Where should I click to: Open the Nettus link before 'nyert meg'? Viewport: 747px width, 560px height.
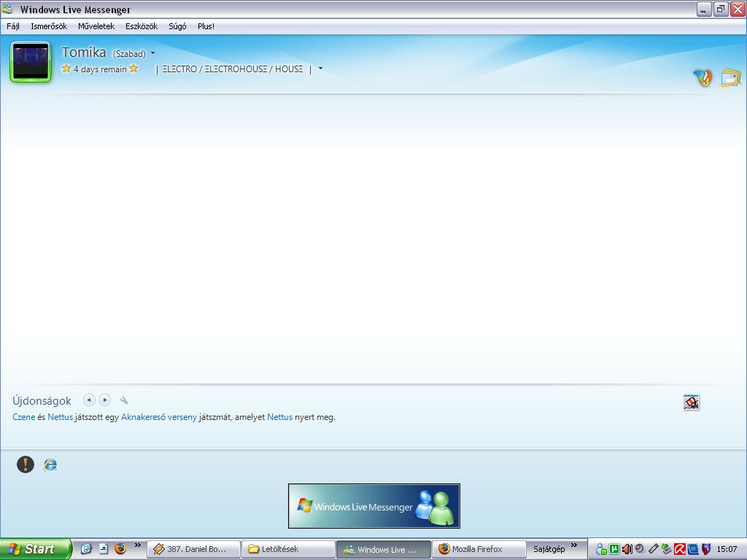pyautogui.click(x=279, y=417)
